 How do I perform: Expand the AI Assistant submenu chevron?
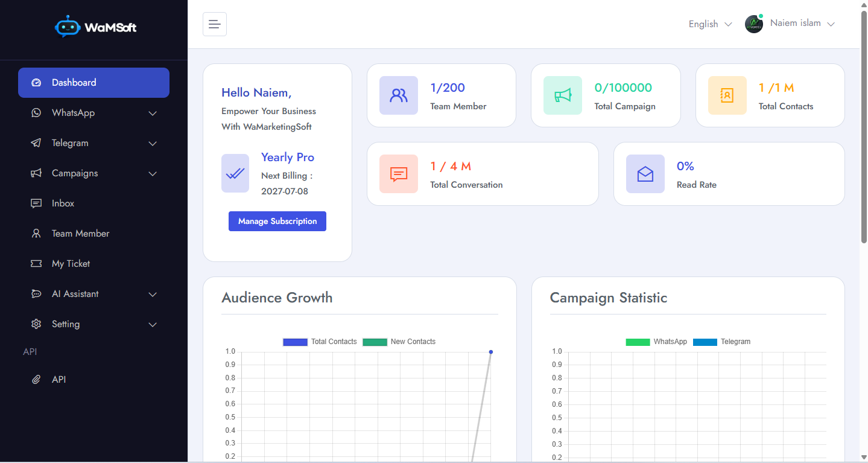tap(153, 295)
